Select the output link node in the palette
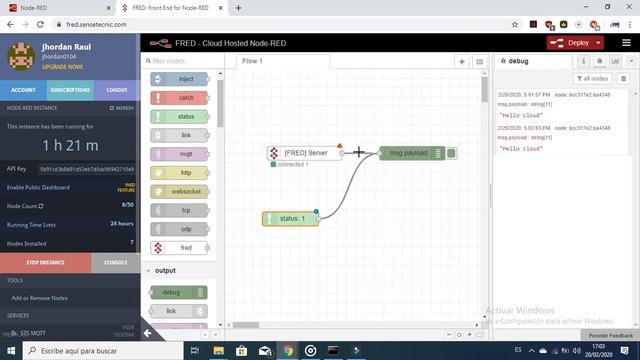Screen dimensions: 640x360 pyautogui.click(x=178, y=311)
